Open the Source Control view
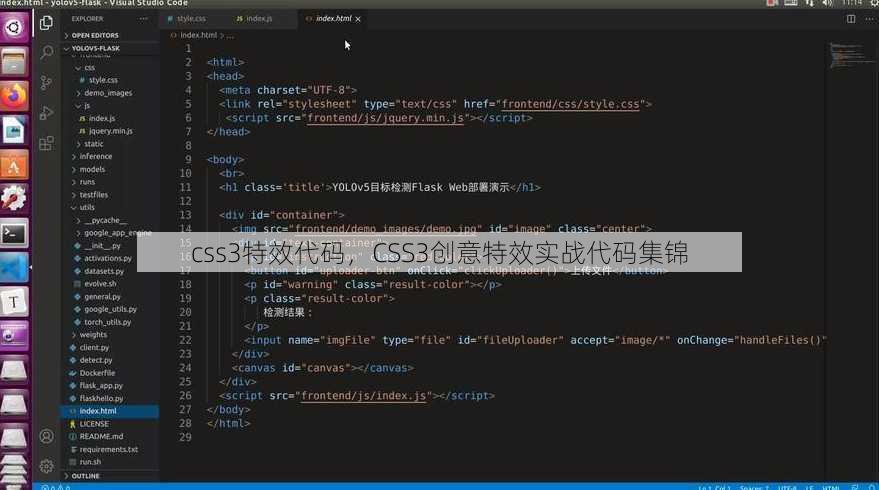The image size is (879, 490). pos(47,83)
